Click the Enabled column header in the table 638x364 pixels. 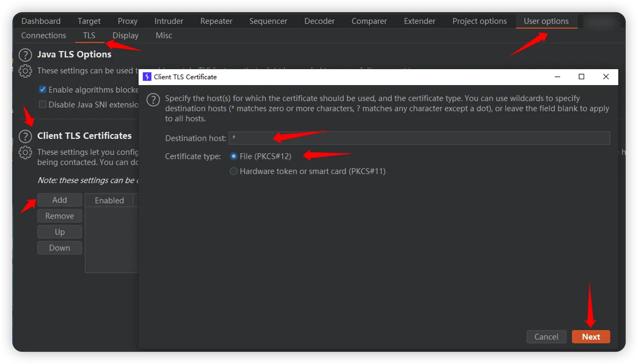tap(109, 200)
